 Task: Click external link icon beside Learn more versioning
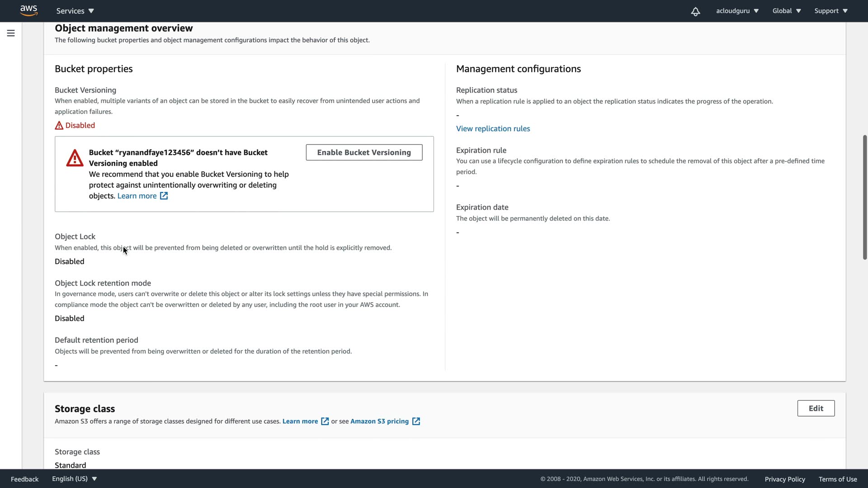point(164,196)
